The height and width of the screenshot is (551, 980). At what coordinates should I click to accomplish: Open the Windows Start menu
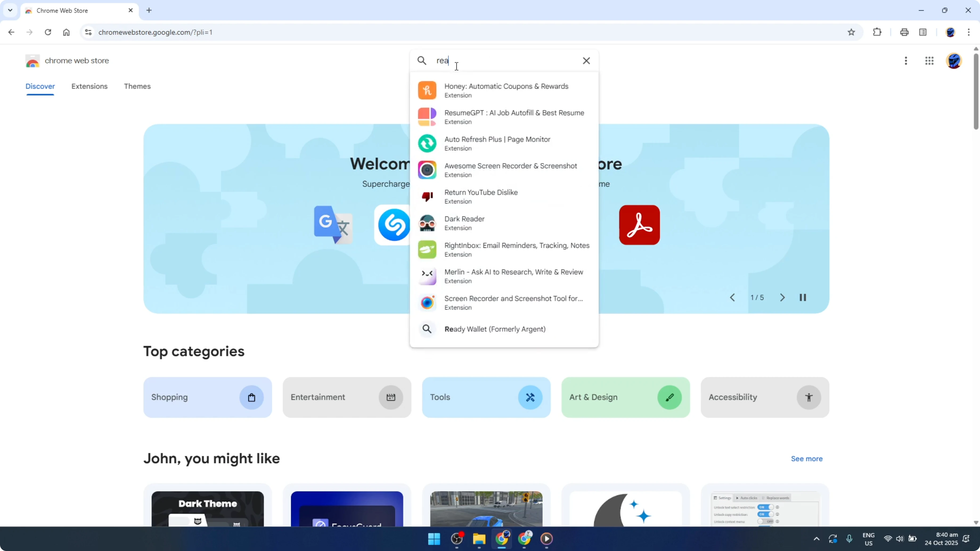coord(434,539)
